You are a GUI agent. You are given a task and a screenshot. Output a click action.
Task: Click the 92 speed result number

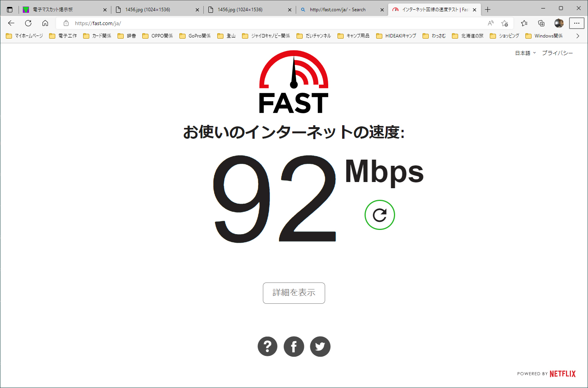click(275, 199)
